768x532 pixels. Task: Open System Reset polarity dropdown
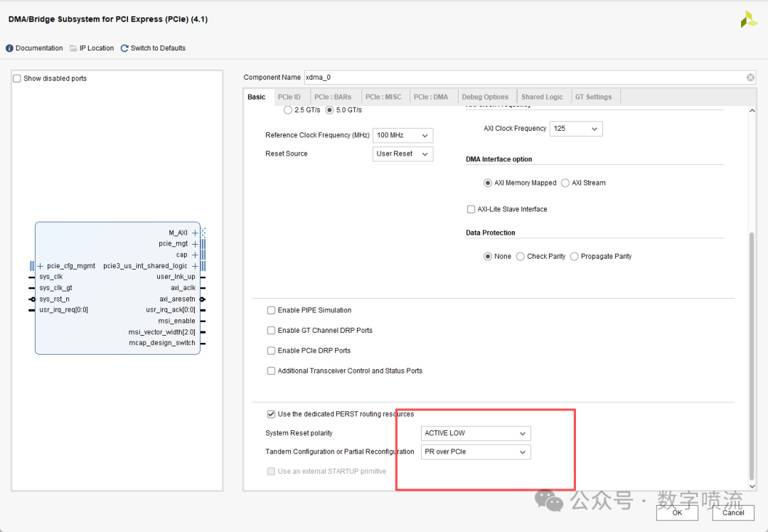pos(476,433)
